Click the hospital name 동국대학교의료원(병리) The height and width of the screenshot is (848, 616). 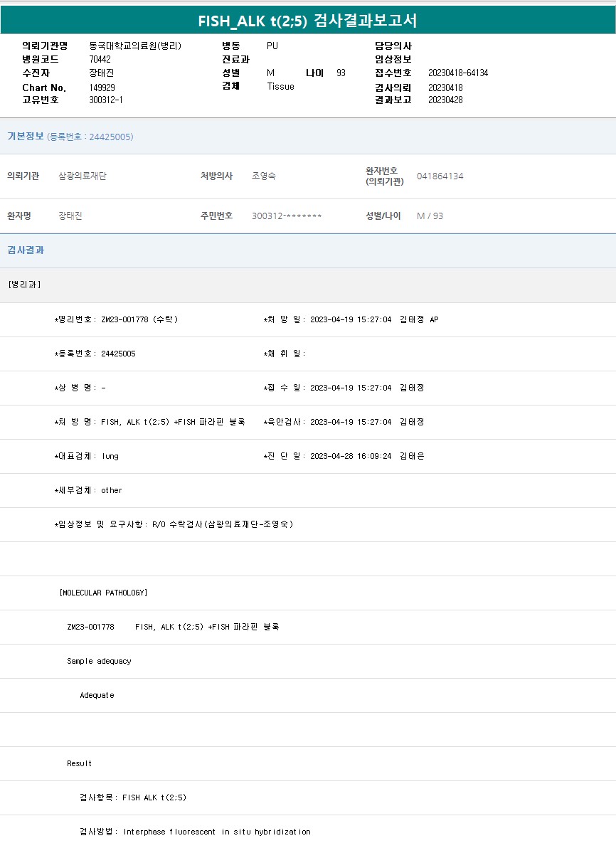[135, 46]
